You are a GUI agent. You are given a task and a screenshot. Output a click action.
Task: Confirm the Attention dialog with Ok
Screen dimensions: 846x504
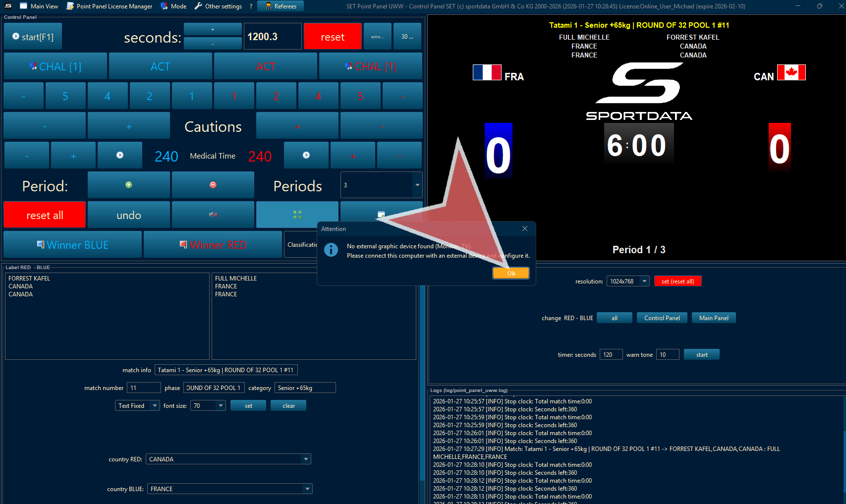coord(511,274)
